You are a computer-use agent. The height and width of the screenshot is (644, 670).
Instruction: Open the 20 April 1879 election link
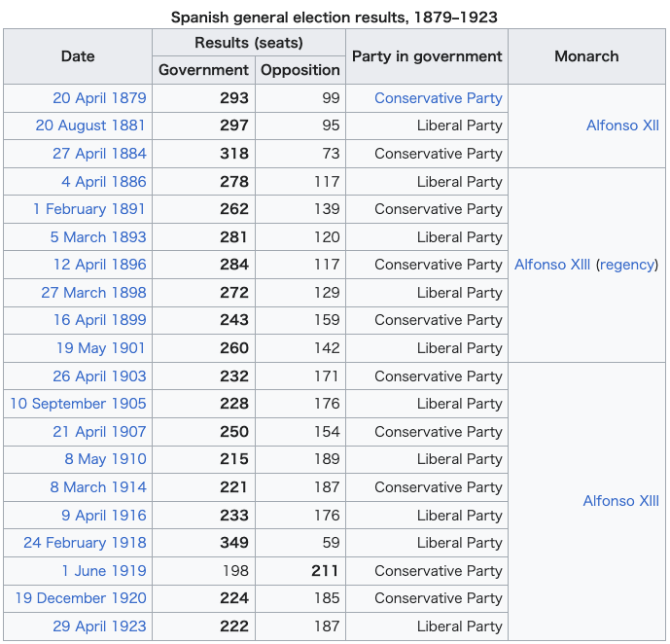[x=99, y=98]
